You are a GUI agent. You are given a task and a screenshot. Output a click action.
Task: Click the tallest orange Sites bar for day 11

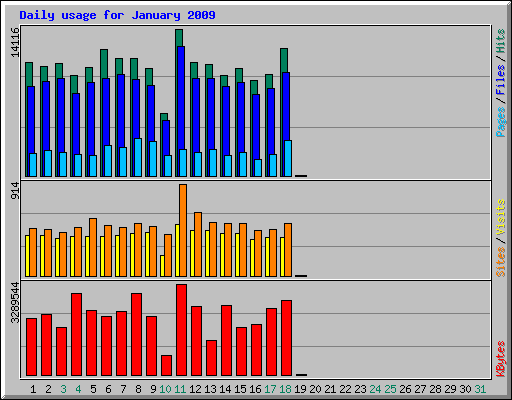183,230
